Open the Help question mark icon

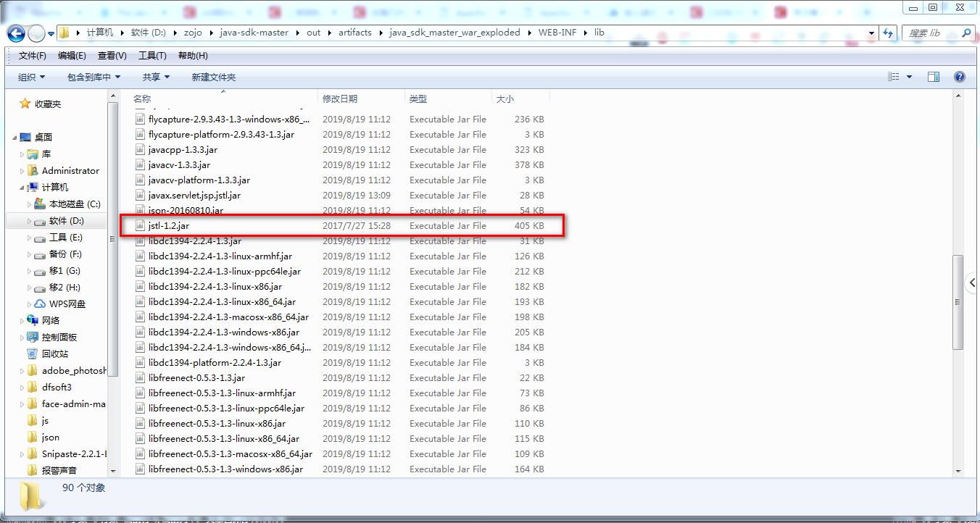pos(959,76)
